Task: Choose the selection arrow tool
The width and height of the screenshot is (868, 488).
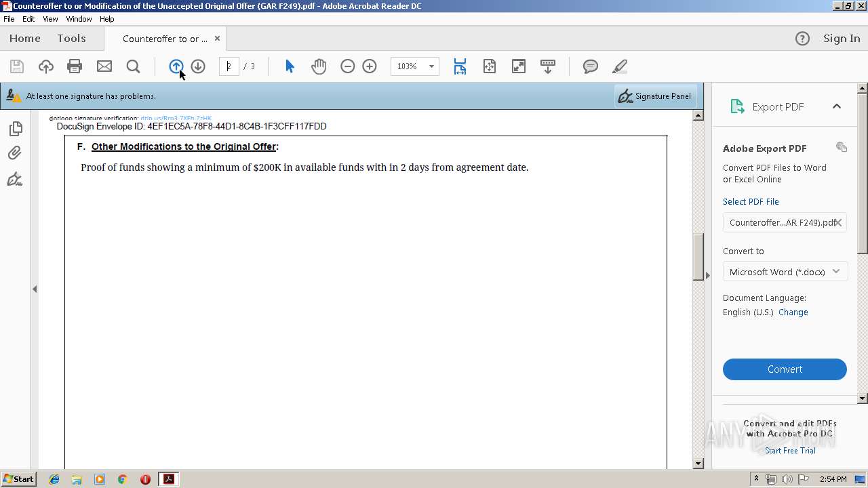Action: pos(290,66)
